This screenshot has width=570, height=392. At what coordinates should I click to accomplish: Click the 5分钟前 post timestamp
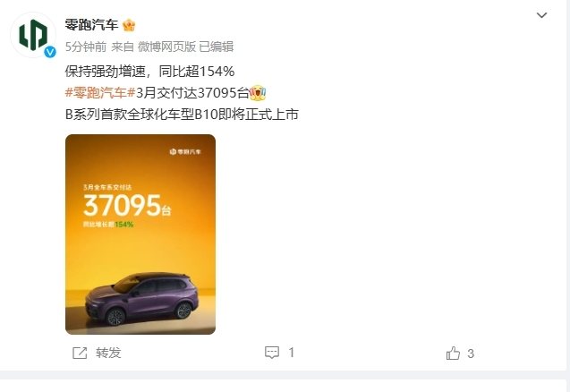[x=86, y=47]
